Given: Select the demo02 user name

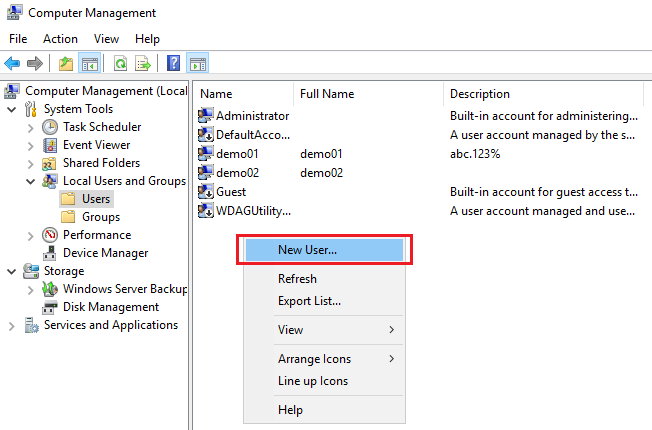Looking at the screenshot, I should [x=237, y=173].
